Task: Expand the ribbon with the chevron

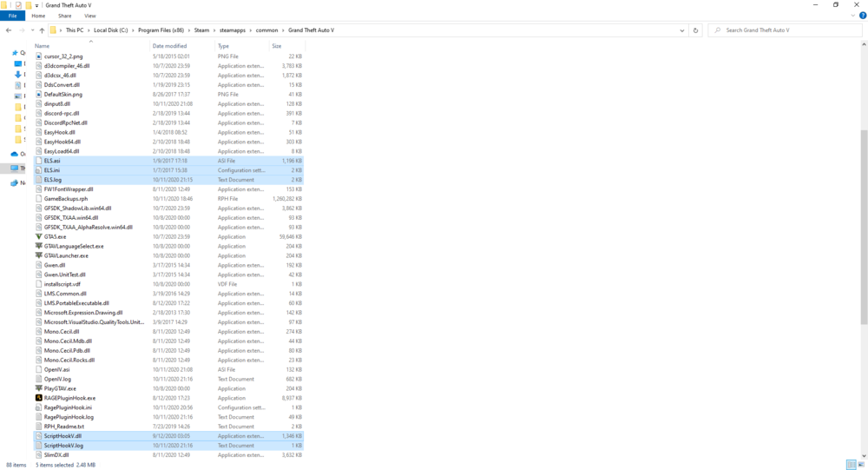Action: (853, 16)
